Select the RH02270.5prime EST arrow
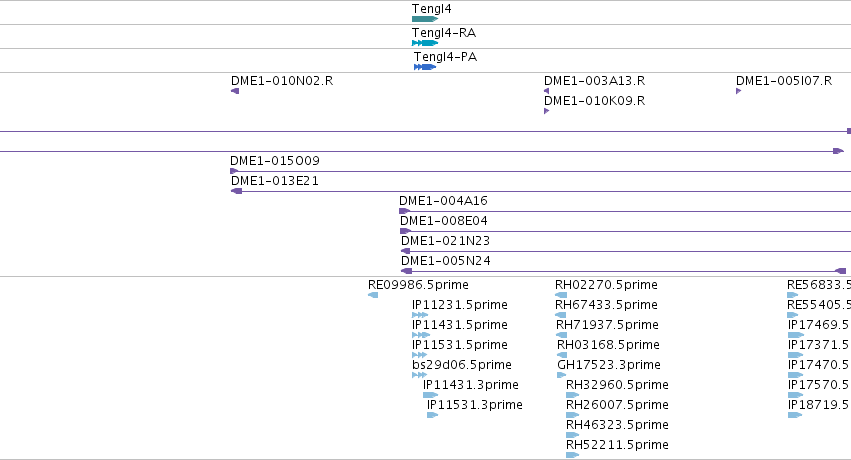Image resolution: width=851 pixels, height=460 pixels. 561,295
